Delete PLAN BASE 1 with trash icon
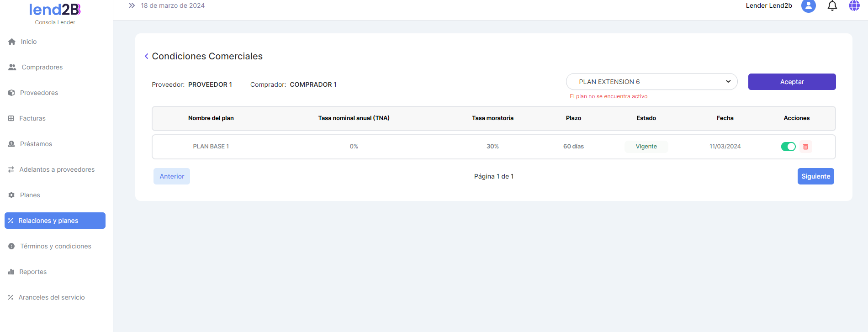Image resolution: width=868 pixels, height=332 pixels. tap(805, 147)
